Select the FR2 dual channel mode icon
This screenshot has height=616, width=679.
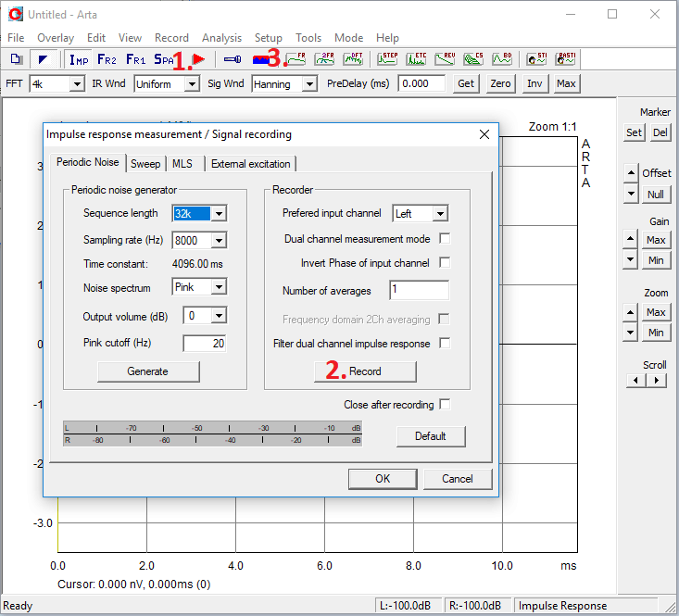(x=107, y=59)
